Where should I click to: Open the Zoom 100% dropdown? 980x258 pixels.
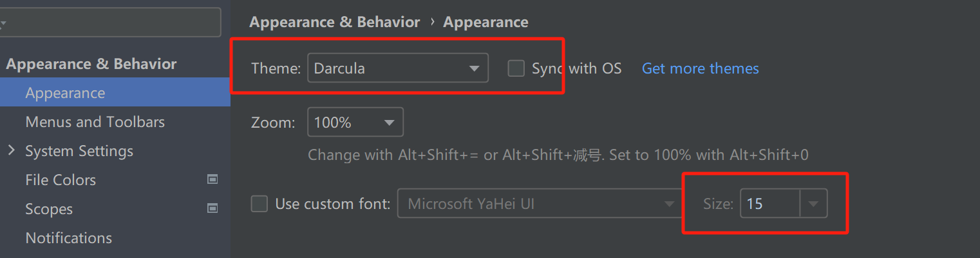pyautogui.click(x=355, y=123)
